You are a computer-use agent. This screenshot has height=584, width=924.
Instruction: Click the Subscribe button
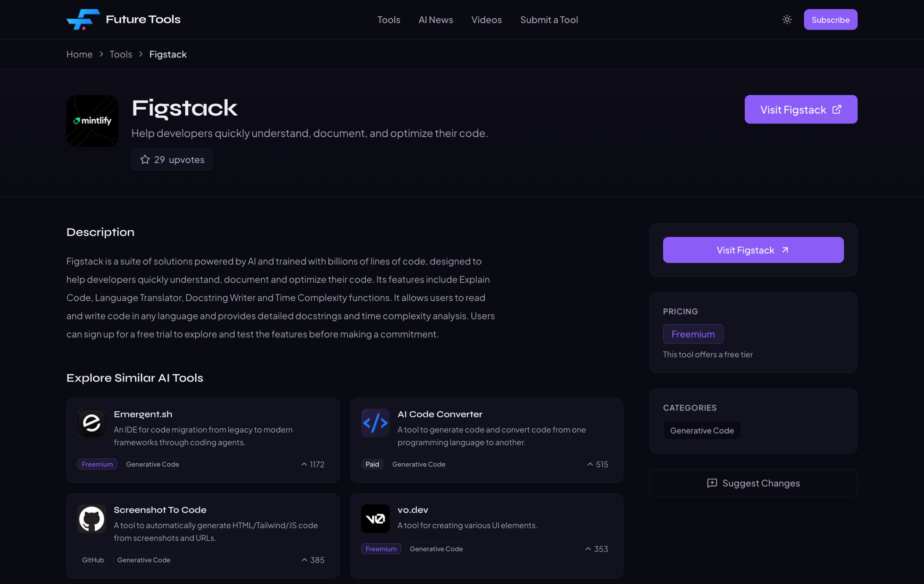830,20
